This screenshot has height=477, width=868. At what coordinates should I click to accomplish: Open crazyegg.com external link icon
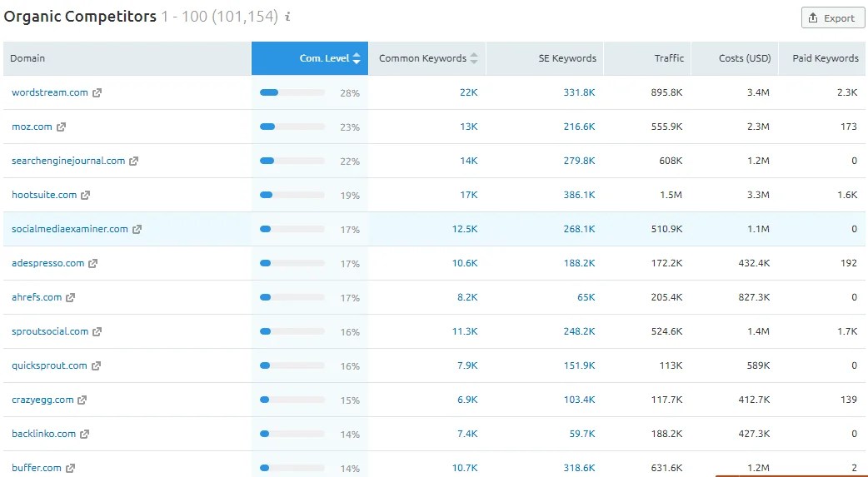coord(82,400)
